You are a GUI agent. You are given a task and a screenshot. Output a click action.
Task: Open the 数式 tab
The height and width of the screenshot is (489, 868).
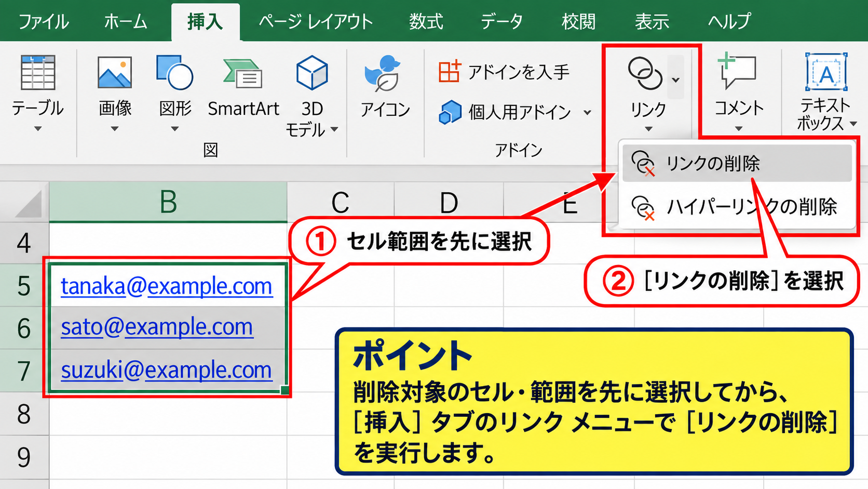[426, 21]
